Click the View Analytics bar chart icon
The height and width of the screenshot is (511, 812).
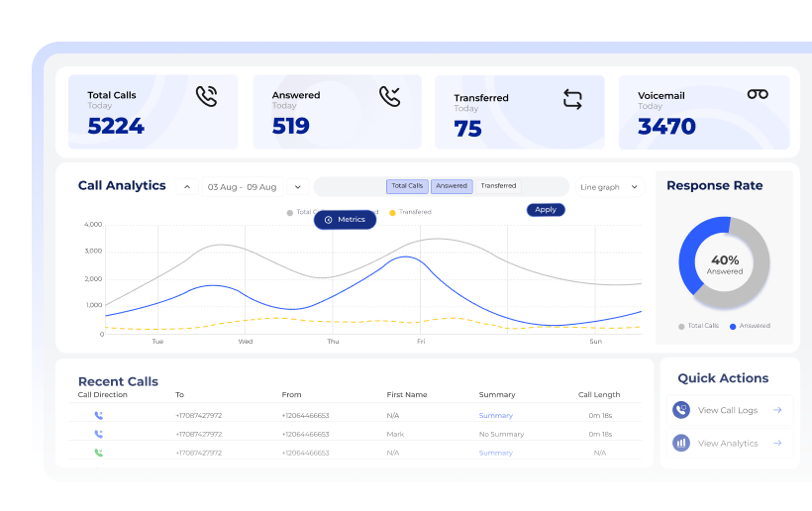tap(681, 444)
